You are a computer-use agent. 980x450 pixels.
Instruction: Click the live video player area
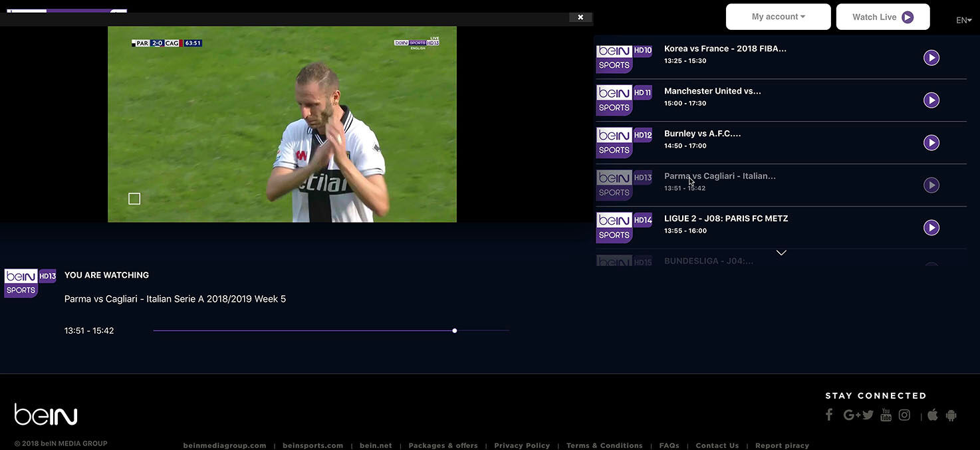click(x=282, y=124)
